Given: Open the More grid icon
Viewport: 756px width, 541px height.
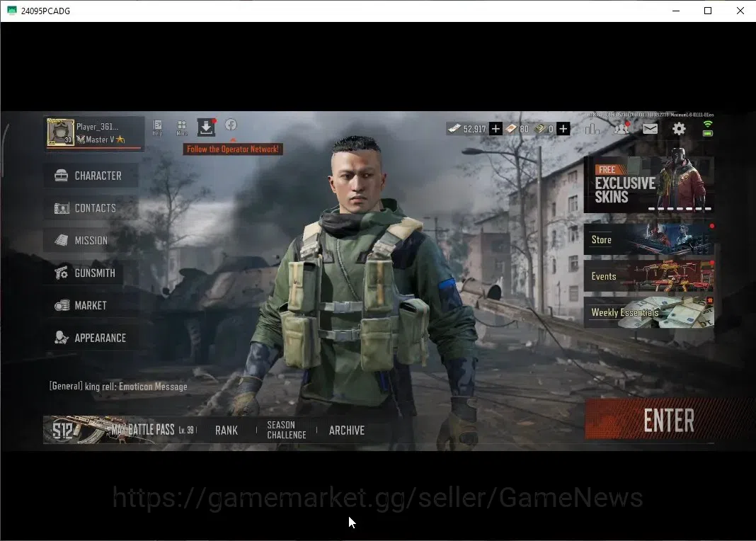Looking at the screenshot, I should (182, 127).
